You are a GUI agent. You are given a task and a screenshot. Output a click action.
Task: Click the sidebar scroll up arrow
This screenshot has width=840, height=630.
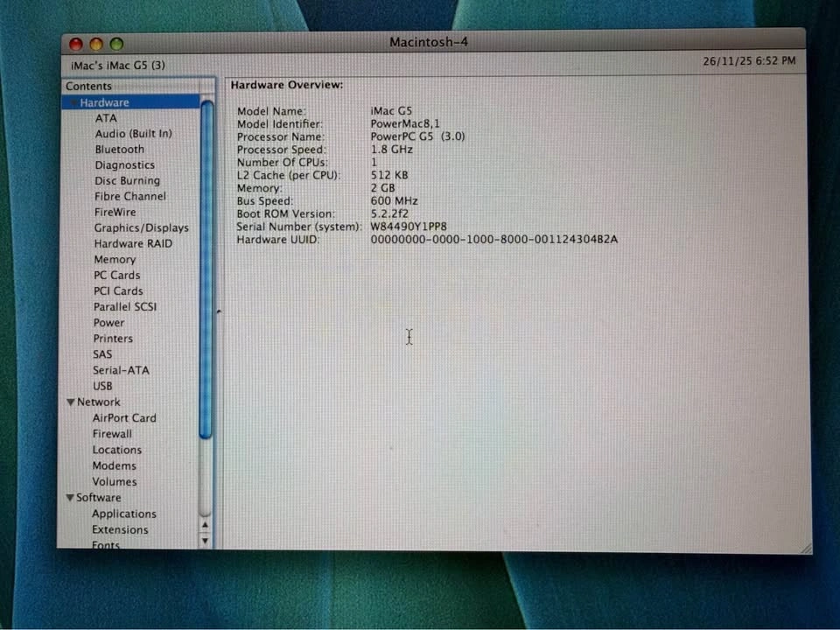coord(205,526)
